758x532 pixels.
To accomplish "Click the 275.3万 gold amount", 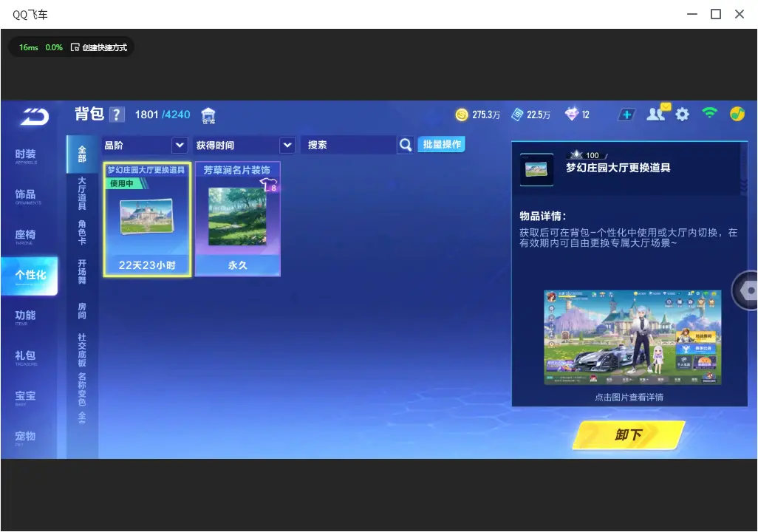I will click(486, 115).
